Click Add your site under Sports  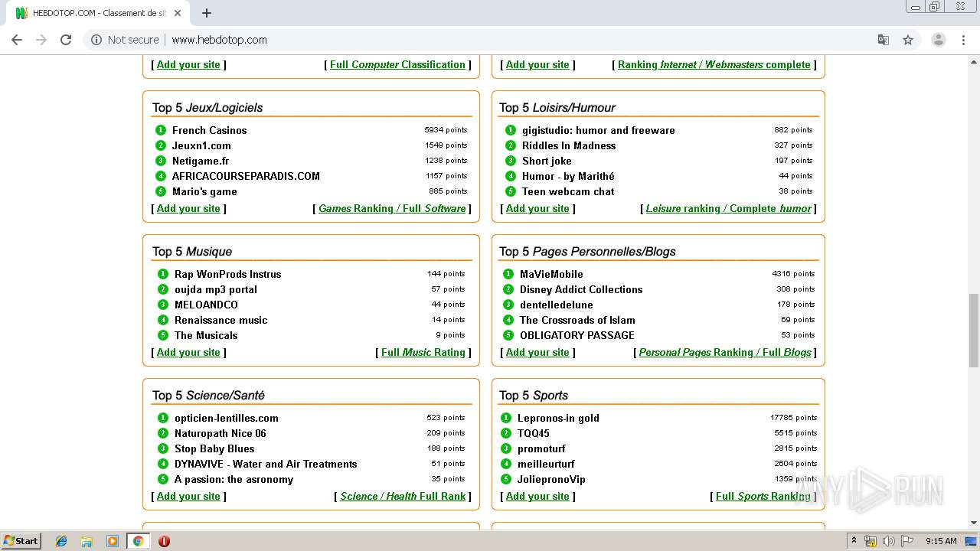[537, 496]
